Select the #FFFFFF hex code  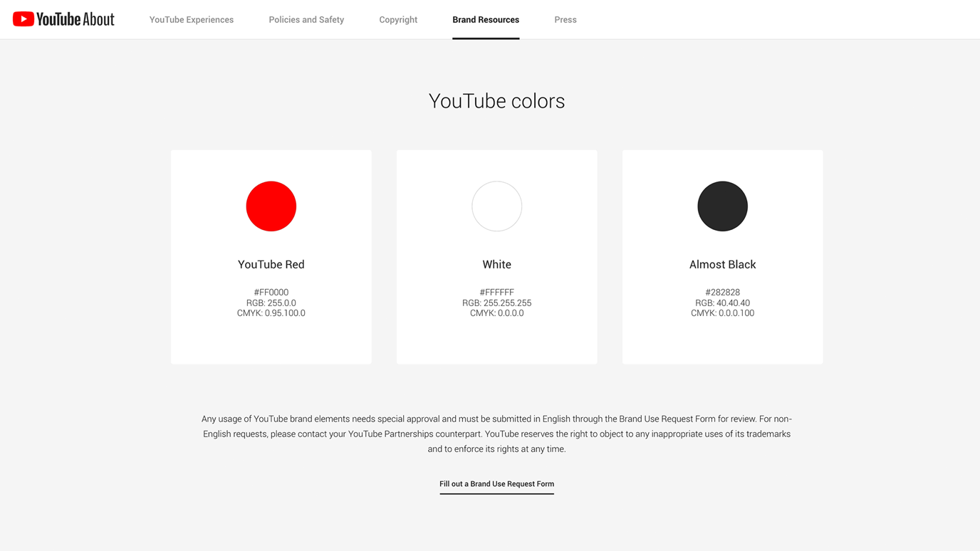(497, 293)
